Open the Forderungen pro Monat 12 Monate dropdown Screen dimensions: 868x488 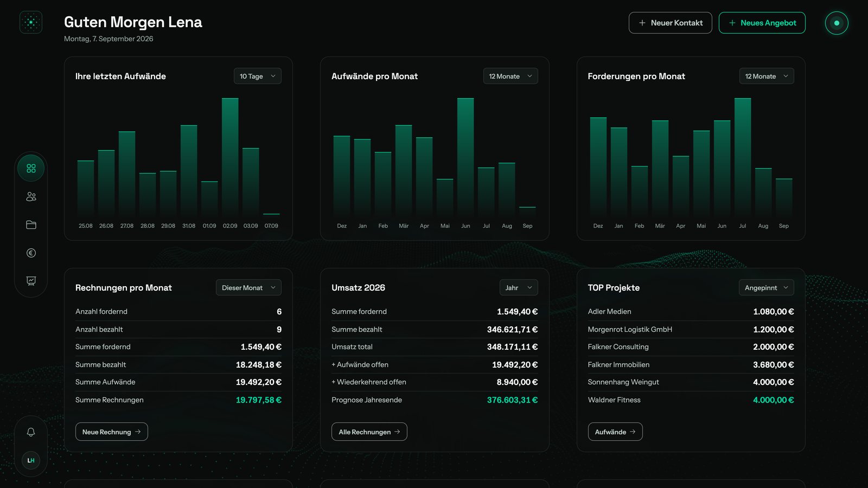pyautogui.click(x=767, y=76)
